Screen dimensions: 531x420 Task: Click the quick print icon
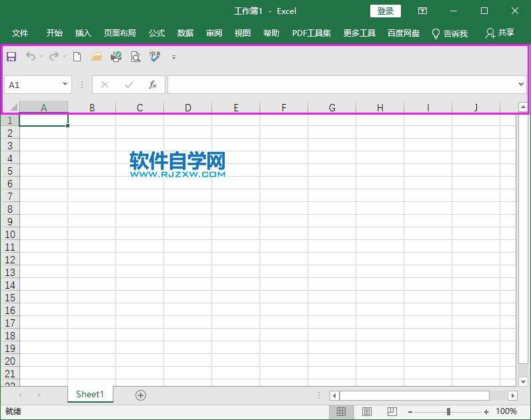(116, 57)
